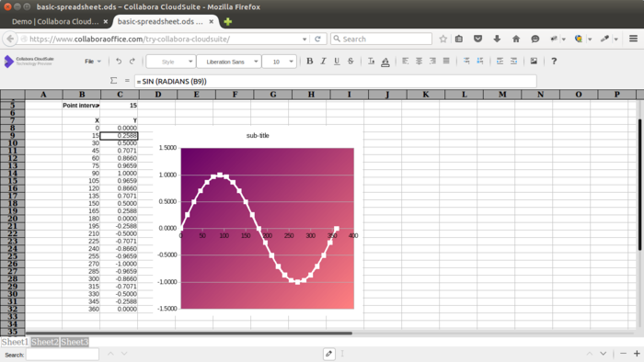Click the Sum sigma icon

pos(114,81)
